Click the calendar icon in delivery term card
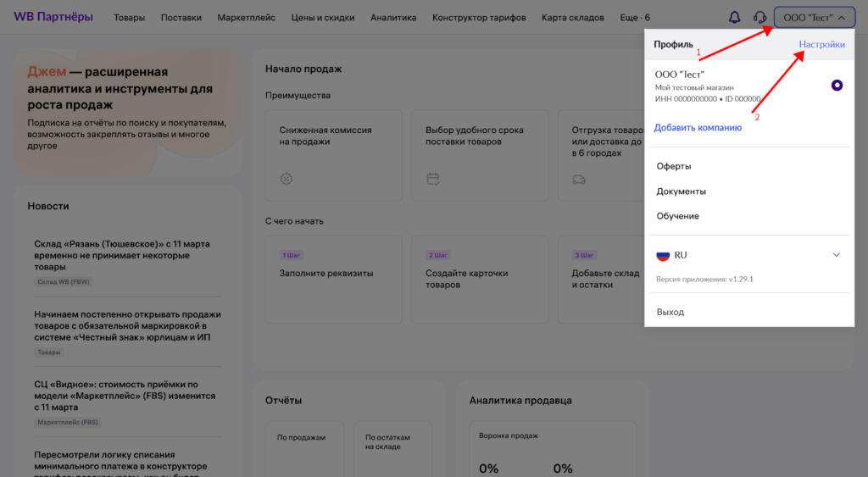The height and width of the screenshot is (477, 868). tap(433, 179)
